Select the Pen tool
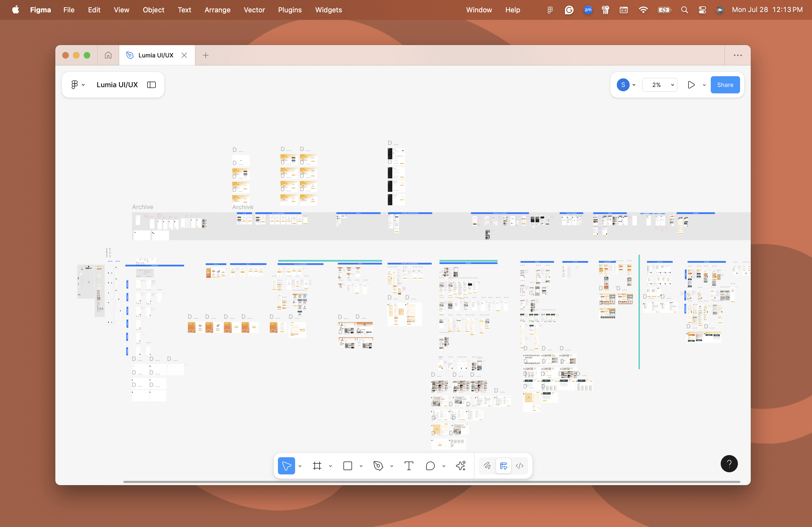Viewport: 812px width, 527px height. tap(378, 466)
